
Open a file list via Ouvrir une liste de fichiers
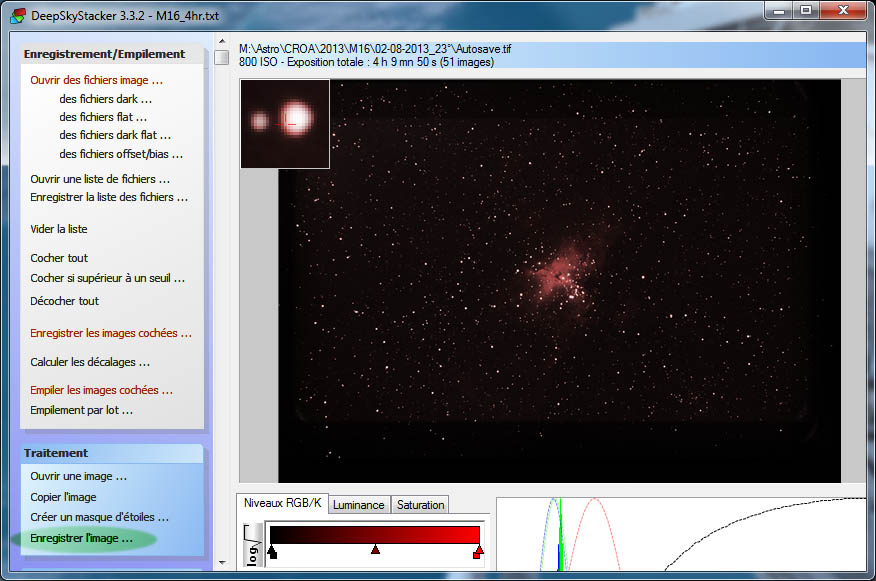(99, 179)
